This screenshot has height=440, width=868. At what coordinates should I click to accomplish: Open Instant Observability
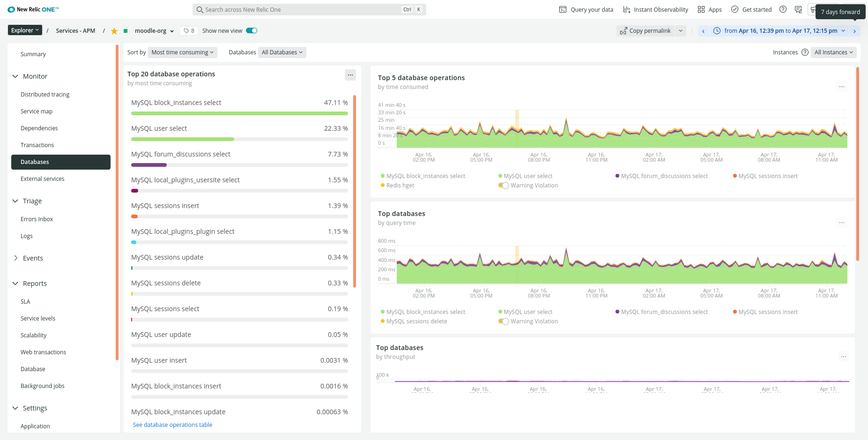coord(655,9)
